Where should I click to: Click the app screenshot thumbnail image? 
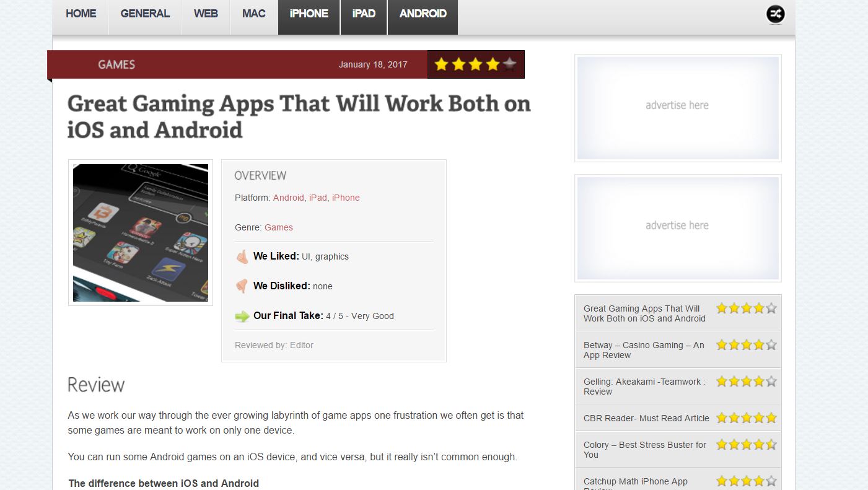(141, 233)
